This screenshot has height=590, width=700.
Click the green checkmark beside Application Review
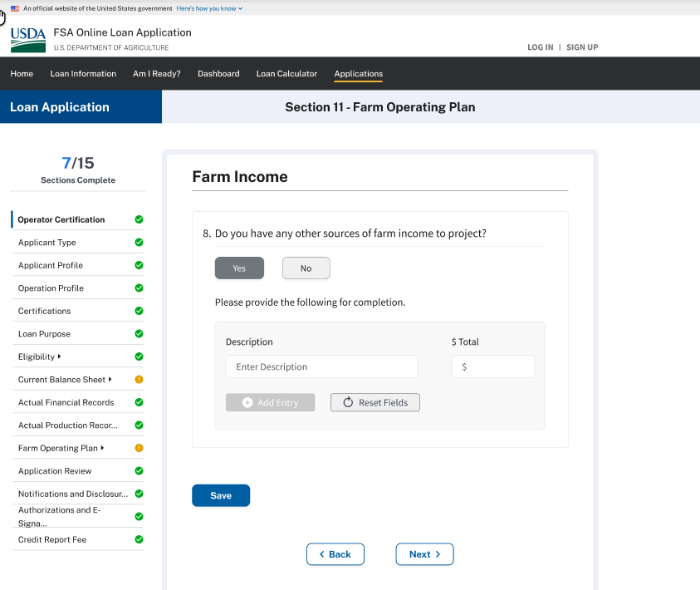(x=139, y=471)
